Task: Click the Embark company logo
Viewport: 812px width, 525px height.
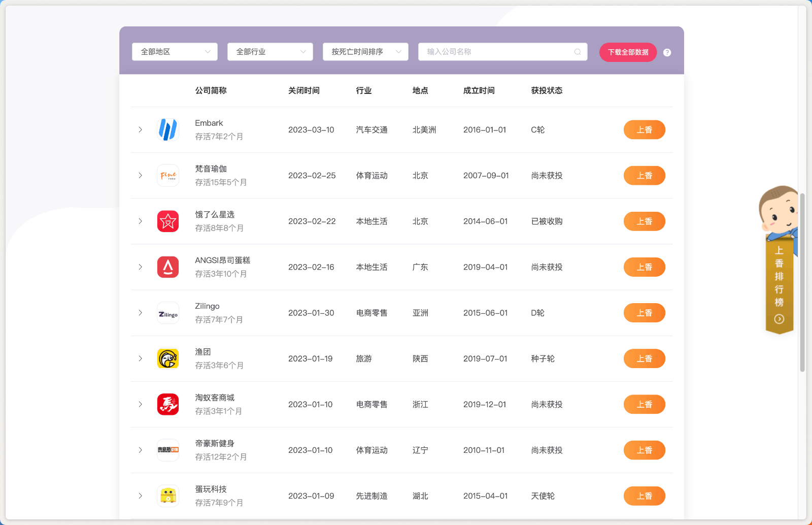Action: (168, 129)
